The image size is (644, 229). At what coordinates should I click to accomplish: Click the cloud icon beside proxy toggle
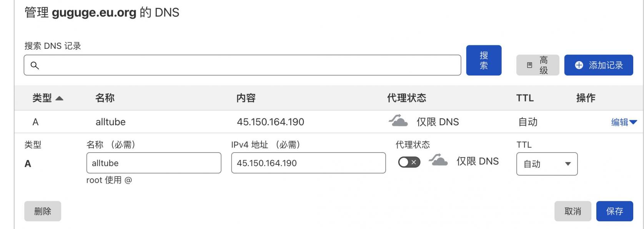click(x=438, y=160)
